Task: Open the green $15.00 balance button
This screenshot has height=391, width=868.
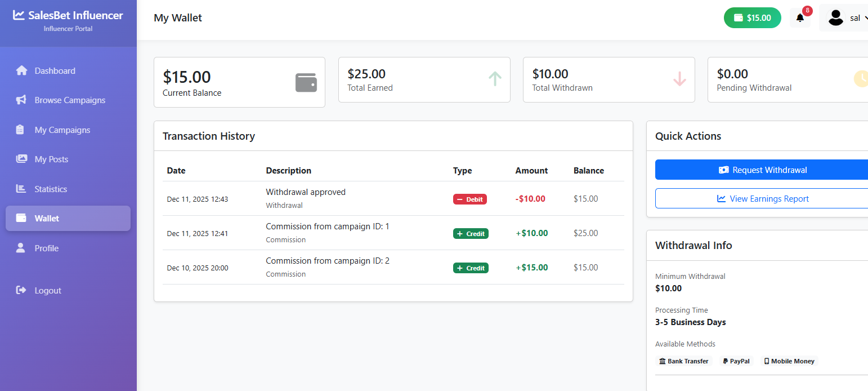Action: [x=752, y=17]
